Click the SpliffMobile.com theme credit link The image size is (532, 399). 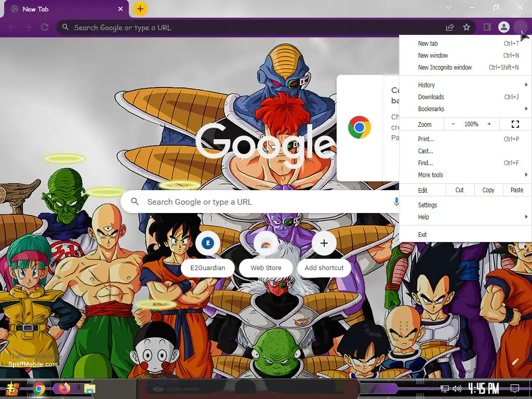click(33, 364)
